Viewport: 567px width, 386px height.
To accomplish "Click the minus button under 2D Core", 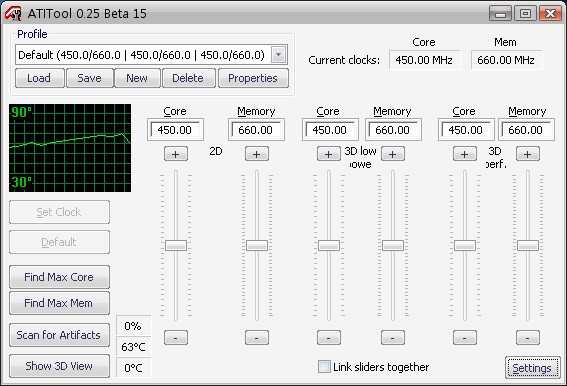I will coord(176,338).
